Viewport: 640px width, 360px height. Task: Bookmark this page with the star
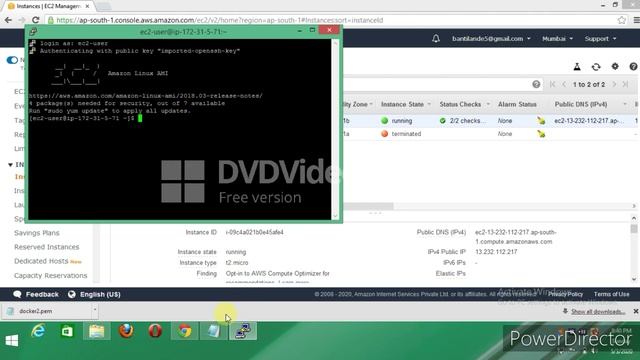tap(621, 20)
